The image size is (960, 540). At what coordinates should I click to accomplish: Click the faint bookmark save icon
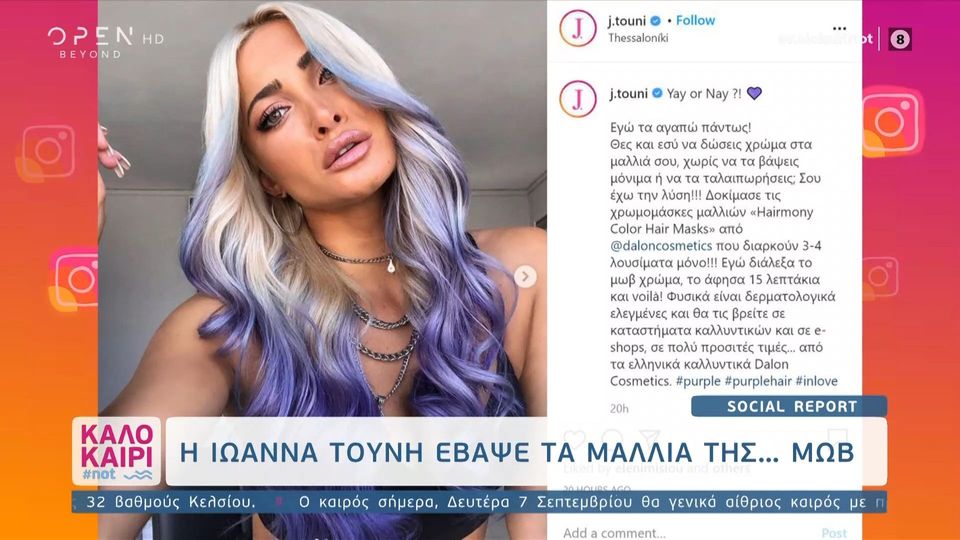[x=838, y=438]
